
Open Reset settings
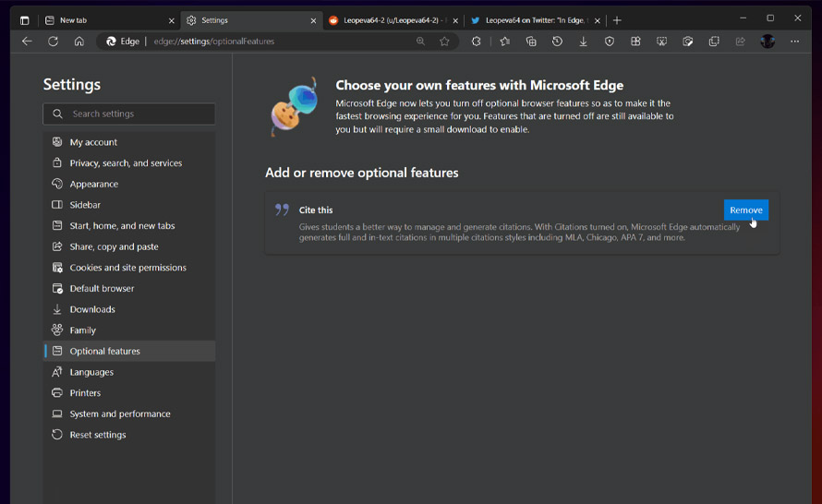click(x=129, y=435)
